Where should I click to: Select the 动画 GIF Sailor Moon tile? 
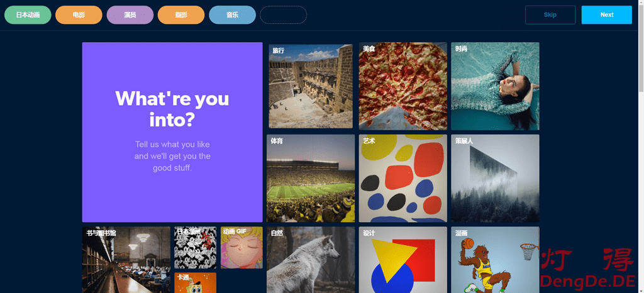pos(241,248)
